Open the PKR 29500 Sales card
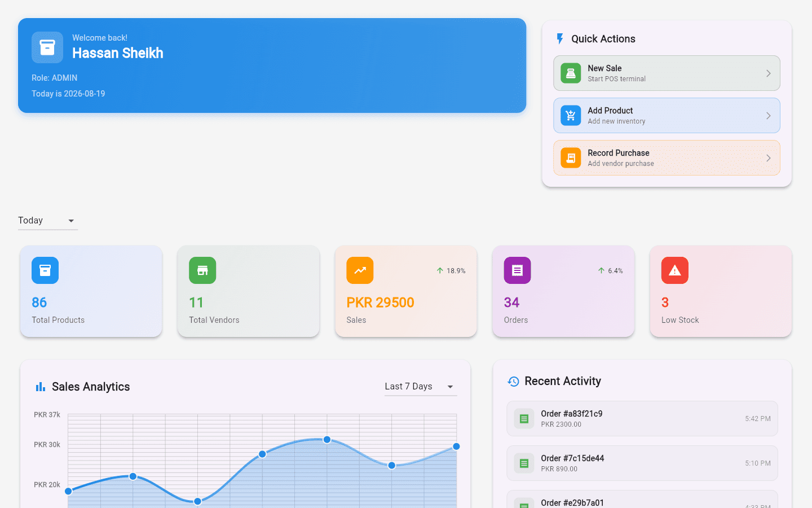Image resolution: width=812 pixels, height=508 pixels. [x=406, y=291]
